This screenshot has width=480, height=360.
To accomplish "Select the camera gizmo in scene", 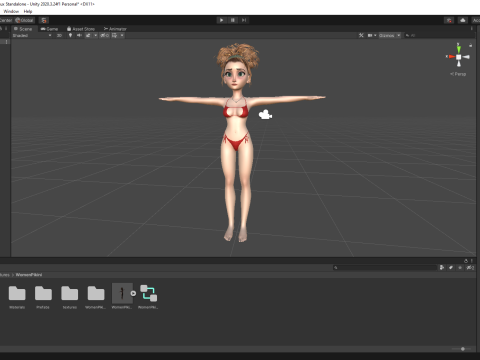I will [x=265, y=115].
